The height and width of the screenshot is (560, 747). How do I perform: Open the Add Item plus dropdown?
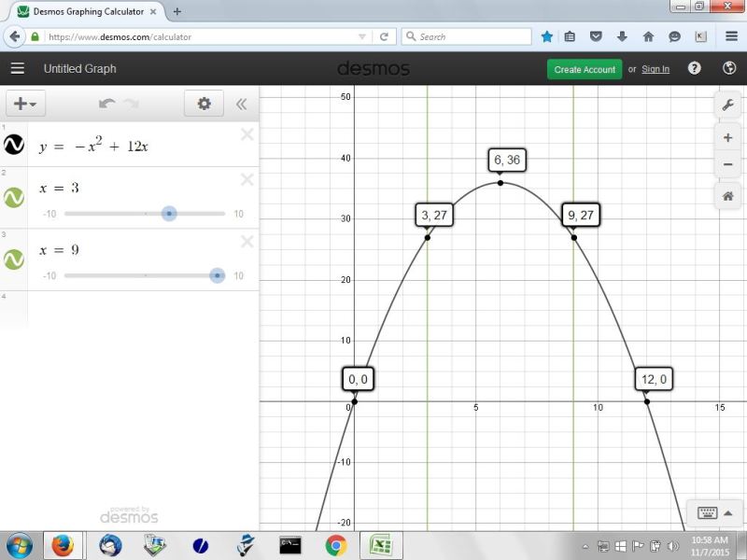click(26, 104)
